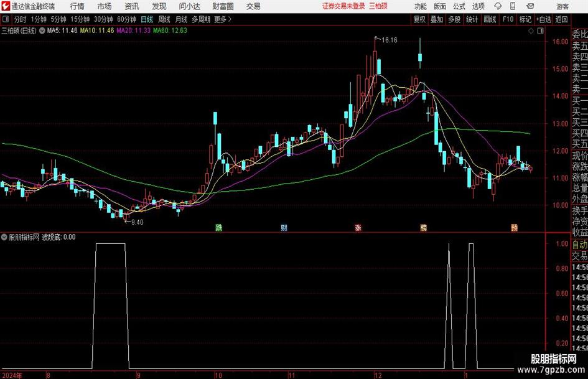Click the 游客 user account label
The height and width of the screenshot is (379, 588).
562,6
